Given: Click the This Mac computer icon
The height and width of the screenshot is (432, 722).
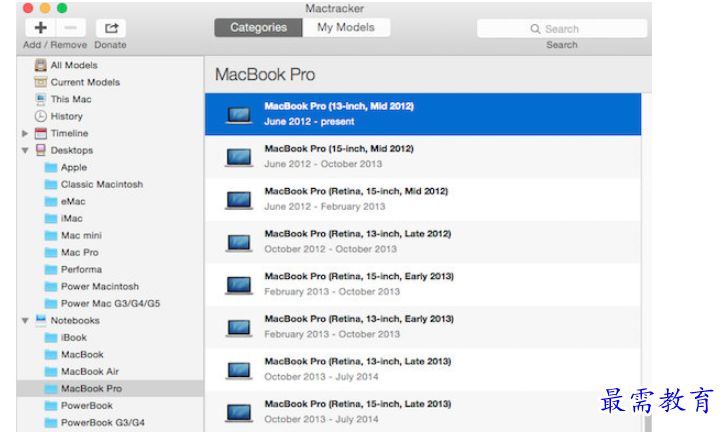Looking at the screenshot, I should click(x=41, y=99).
